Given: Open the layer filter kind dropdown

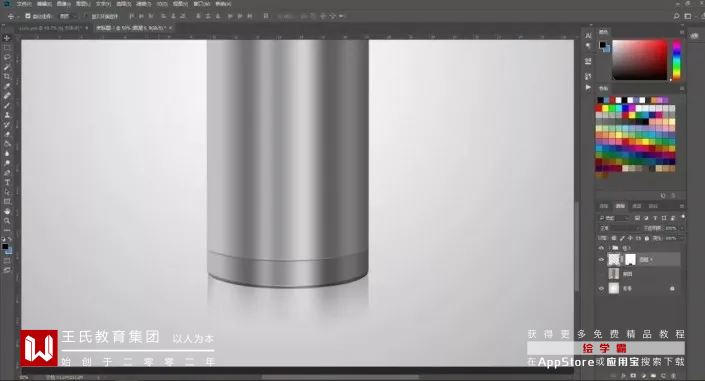Looking at the screenshot, I should point(614,218).
